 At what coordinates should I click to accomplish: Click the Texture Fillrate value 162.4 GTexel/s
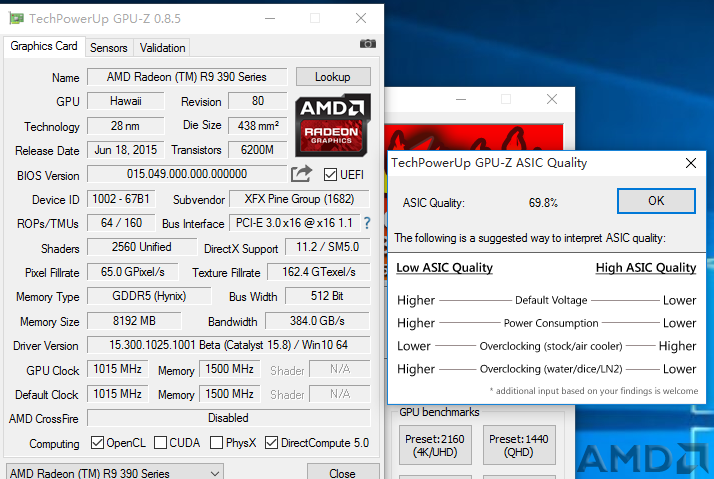pyautogui.click(x=319, y=272)
